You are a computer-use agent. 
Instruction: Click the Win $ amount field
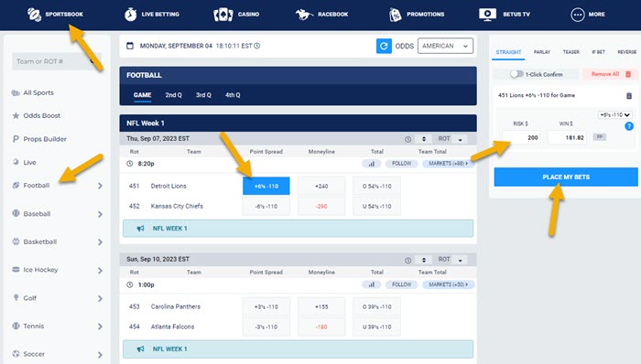pos(567,137)
